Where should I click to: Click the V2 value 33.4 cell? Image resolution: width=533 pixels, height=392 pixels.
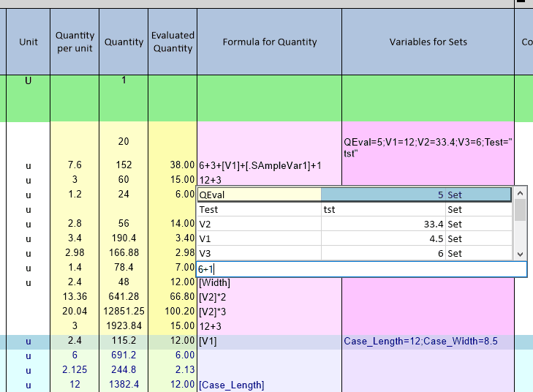(383, 224)
